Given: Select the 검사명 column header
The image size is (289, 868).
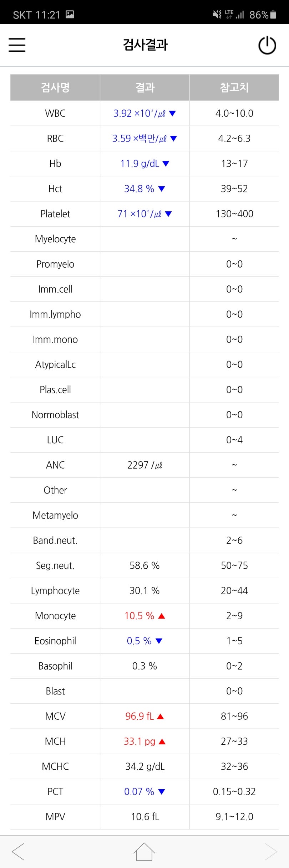Looking at the screenshot, I should [x=55, y=87].
